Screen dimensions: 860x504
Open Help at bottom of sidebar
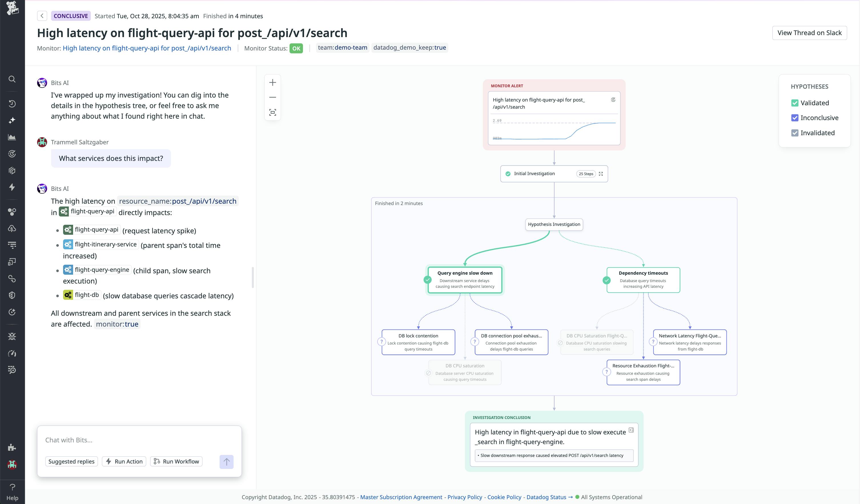coord(12,487)
